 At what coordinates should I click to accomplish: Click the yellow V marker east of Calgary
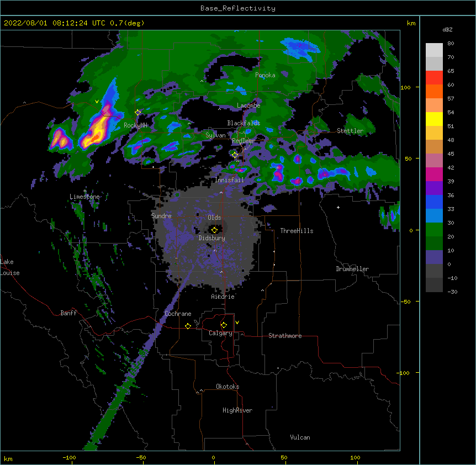coord(237,323)
